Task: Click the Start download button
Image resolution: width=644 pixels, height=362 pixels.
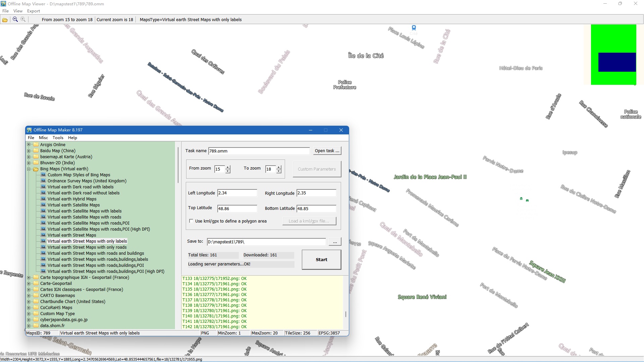Action: pos(321,259)
